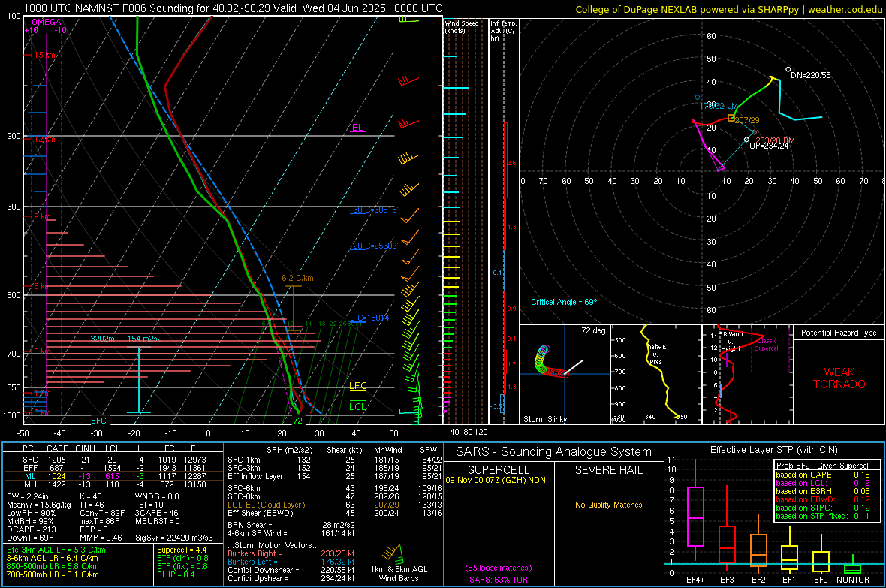The image size is (886, 588).
Task: Click the 'NONTOR' axis category label
Action: click(853, 580)
